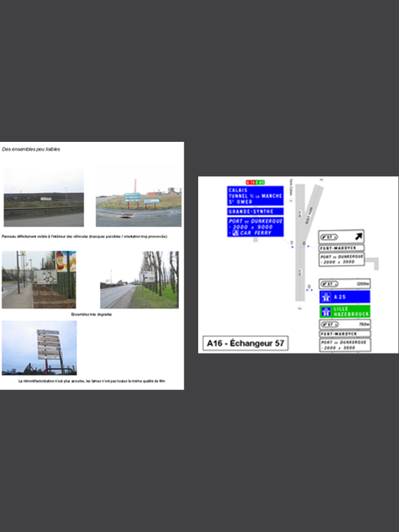Click the red A 16 route badge
Screen dimensions: 399x532
[251, 182]
